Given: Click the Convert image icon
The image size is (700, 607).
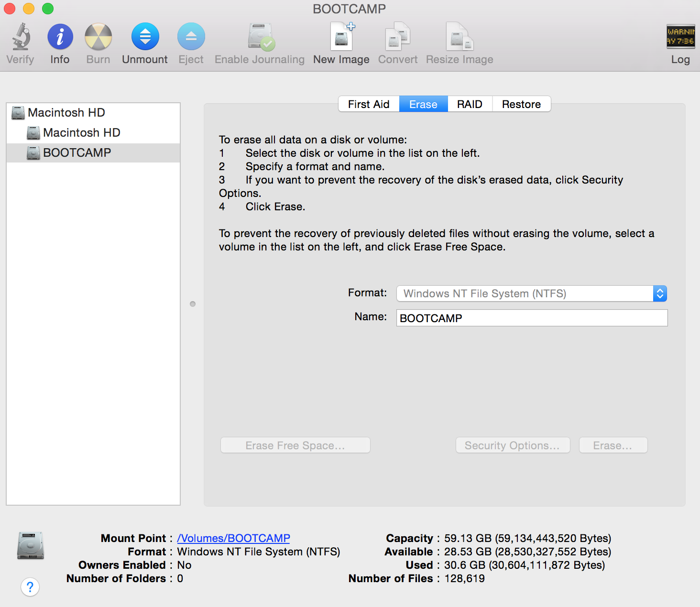Looking at the screenshot, I should [398, 36].
